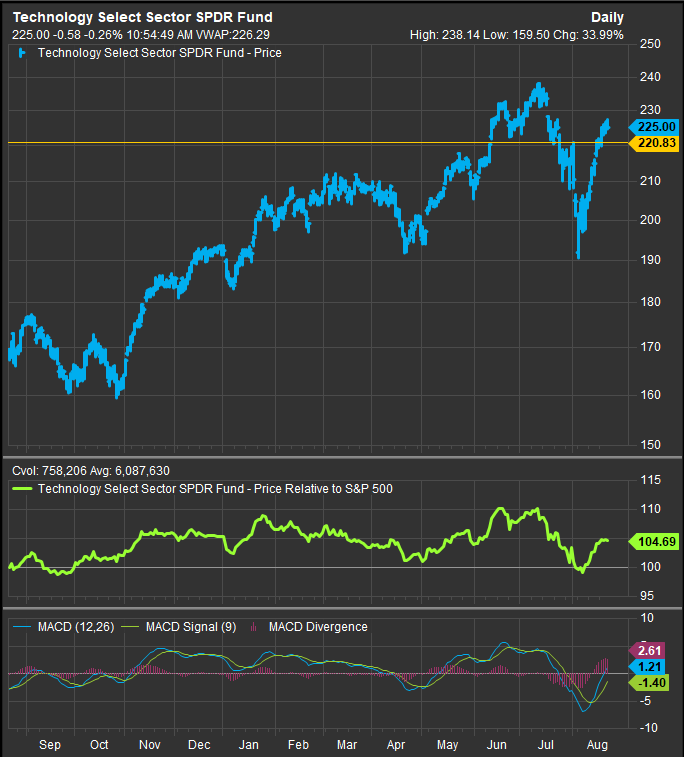Click the 150 price axis label
The height and width of the screenshot is (757, 684).
650,445
